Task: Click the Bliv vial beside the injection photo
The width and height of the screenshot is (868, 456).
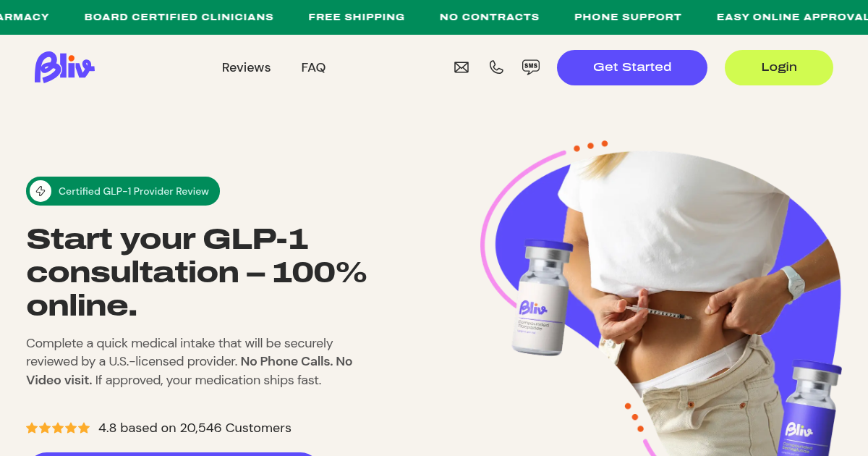Action: 541,298
